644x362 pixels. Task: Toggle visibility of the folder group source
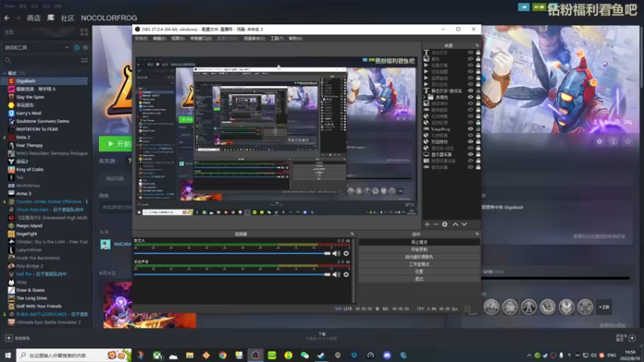pyautogui.click(x=471, y=97)
